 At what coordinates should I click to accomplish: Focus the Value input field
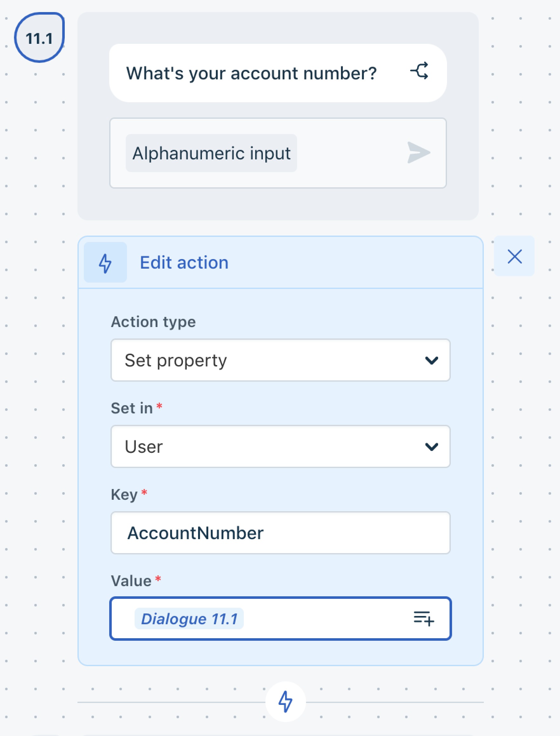[x=280, y=618]
